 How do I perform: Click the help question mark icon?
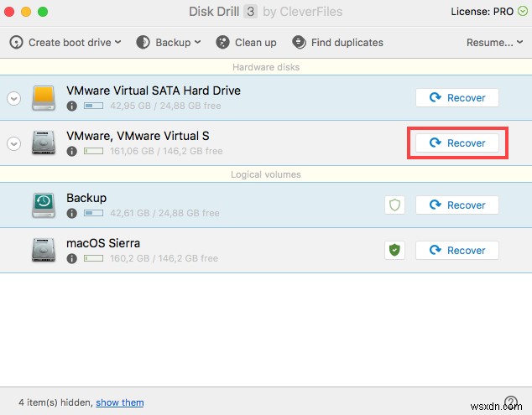510,402
